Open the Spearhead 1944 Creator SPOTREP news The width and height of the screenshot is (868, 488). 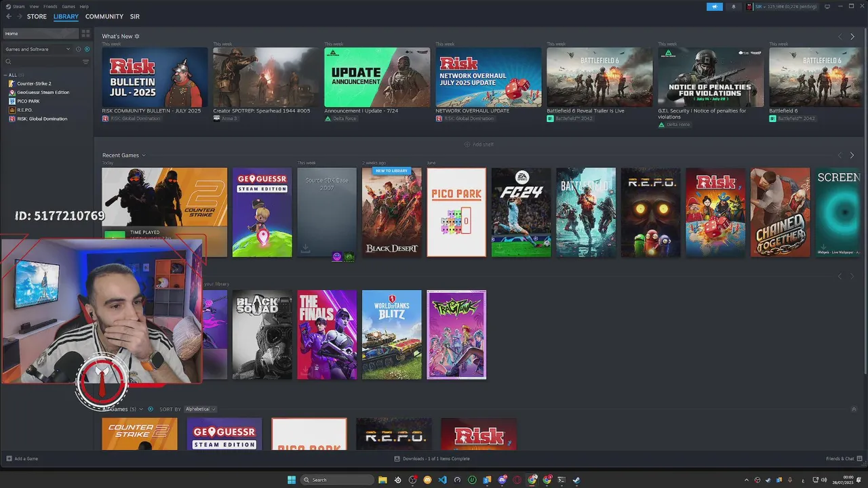(x=266, y=77)
